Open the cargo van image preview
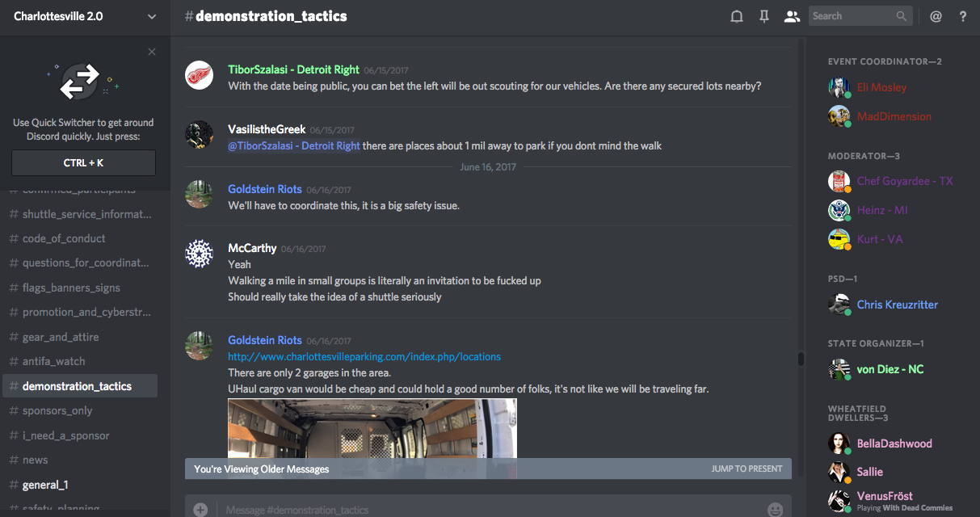This screenshot has width=980, height=517. (x=372, y=428)
